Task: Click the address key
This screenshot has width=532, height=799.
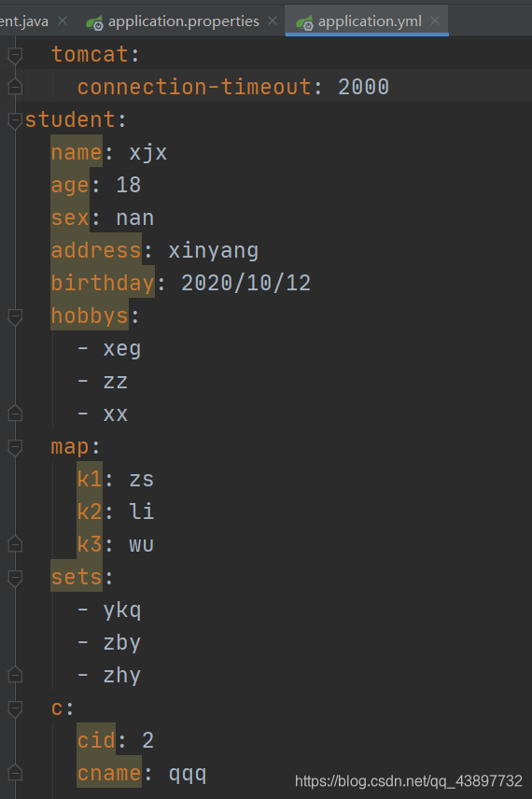Action: pyautogui.click(x=96, y=250)
